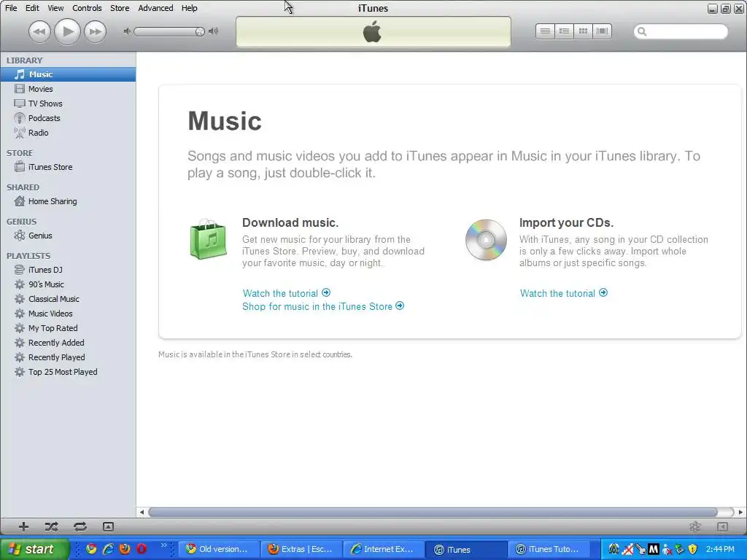Image resolution: width=747 pixels, height=560 pixels.
Task: Click the Genius atom button at bottom right
Action: (x=695, y=526)
